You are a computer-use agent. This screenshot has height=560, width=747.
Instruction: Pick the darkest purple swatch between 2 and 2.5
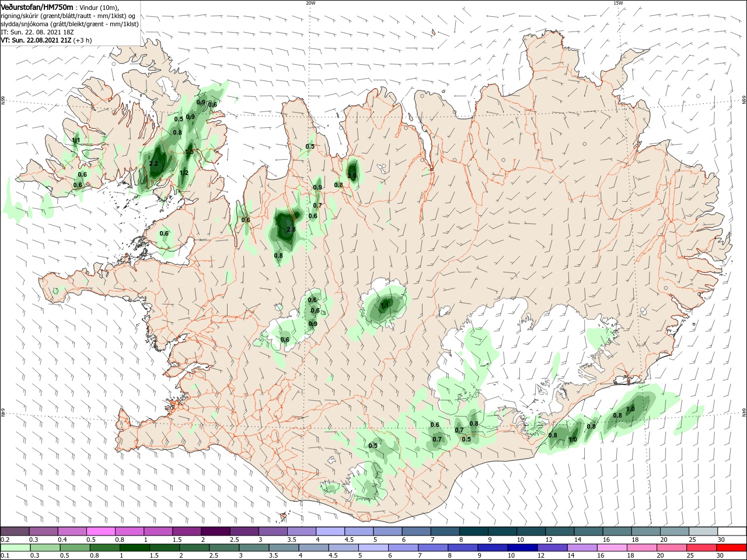coord(215,531)
